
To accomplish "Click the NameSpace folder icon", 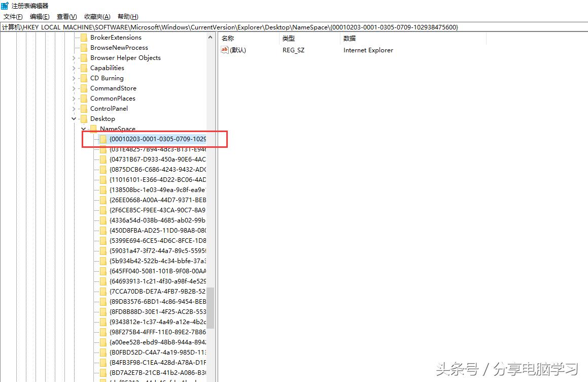I will pyautogui.click(x=92, y=129).
